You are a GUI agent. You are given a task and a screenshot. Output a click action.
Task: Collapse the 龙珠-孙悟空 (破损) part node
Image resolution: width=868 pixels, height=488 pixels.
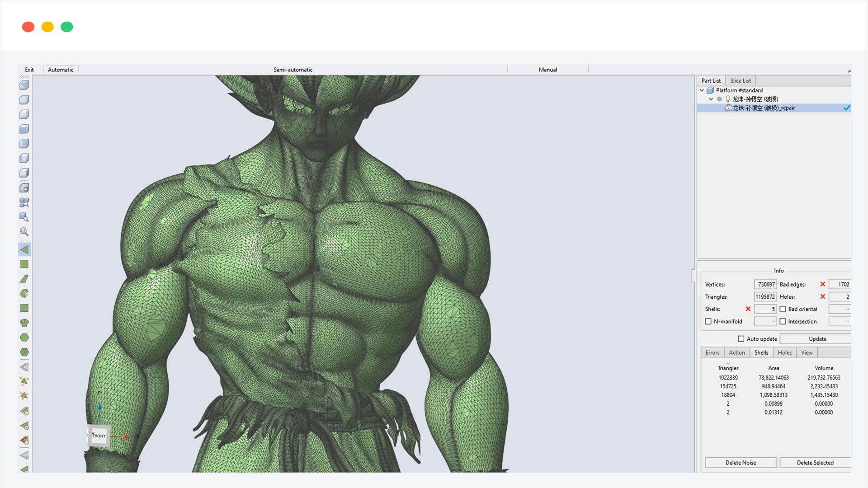pyautogui.click(x=711, y=99)
